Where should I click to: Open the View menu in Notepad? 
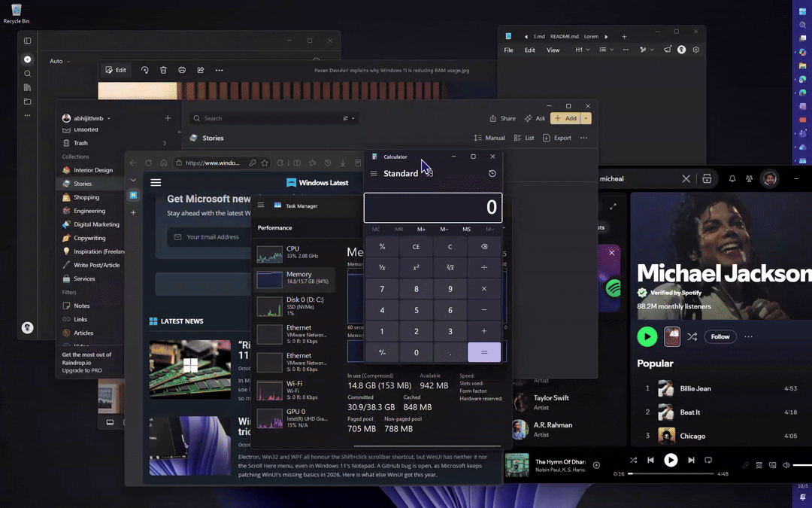(x=553, y=50)
